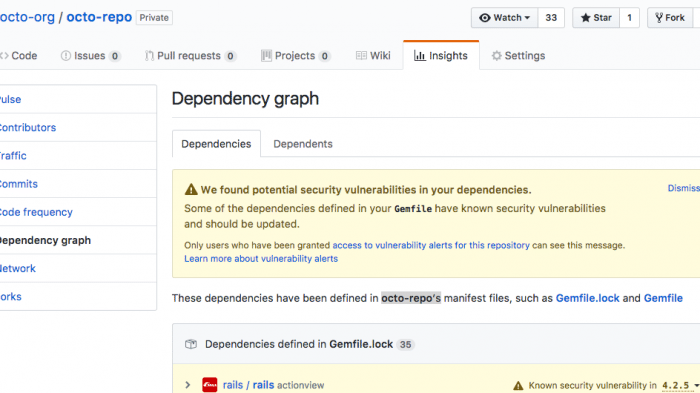Click the Dependency graph page heading
This screenshot has height=393, width=700.
(x=245, y=99)
